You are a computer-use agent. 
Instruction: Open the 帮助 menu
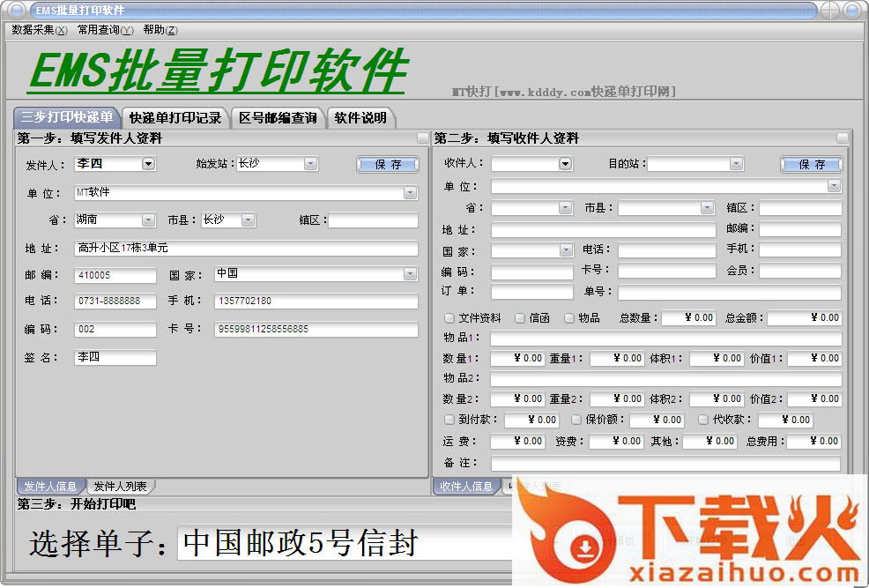[160, 30]
